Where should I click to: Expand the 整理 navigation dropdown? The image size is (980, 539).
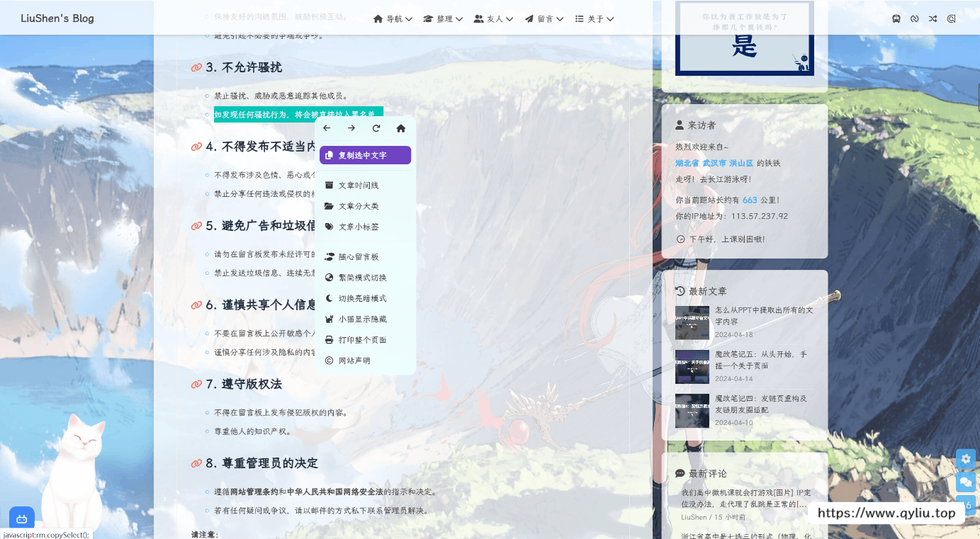443,19
